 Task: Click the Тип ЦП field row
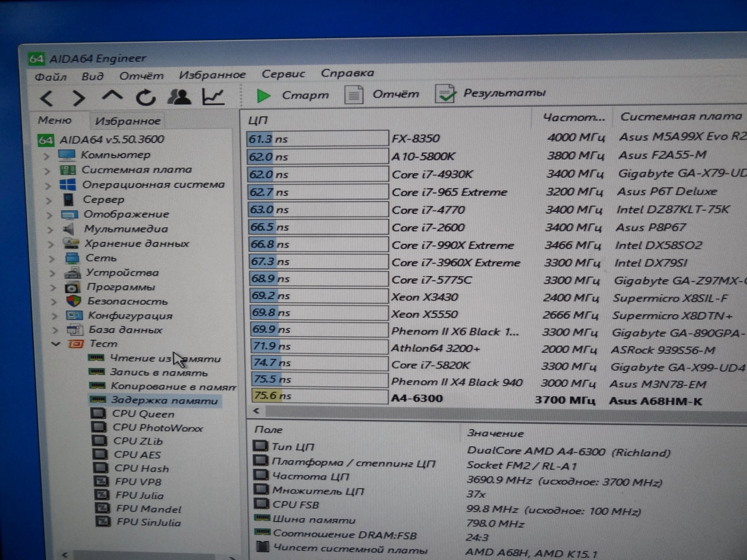point(462,449)
